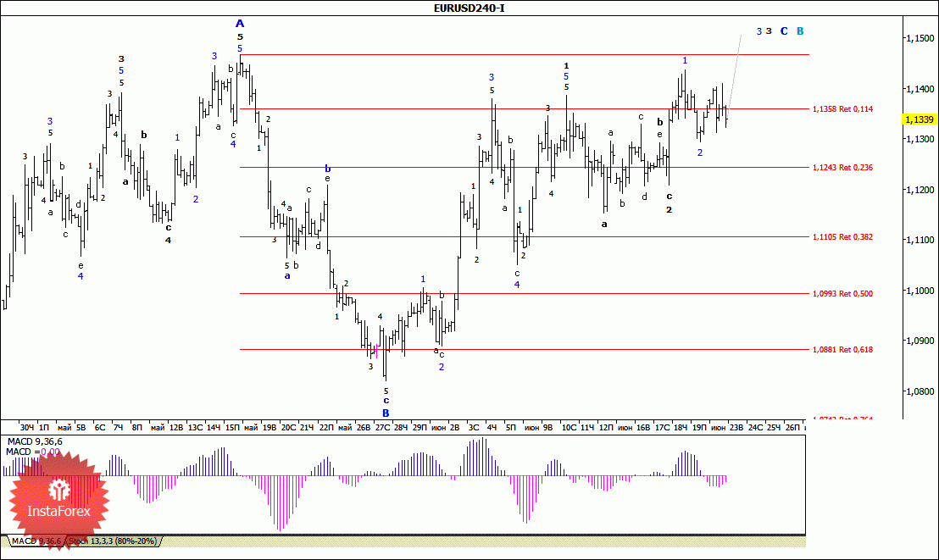The width and height of the screenshot is (939, 560).
Task: Click the 1,1243 Ret 0,236 Fibonacci label
Action: click(x=842, y=167)
